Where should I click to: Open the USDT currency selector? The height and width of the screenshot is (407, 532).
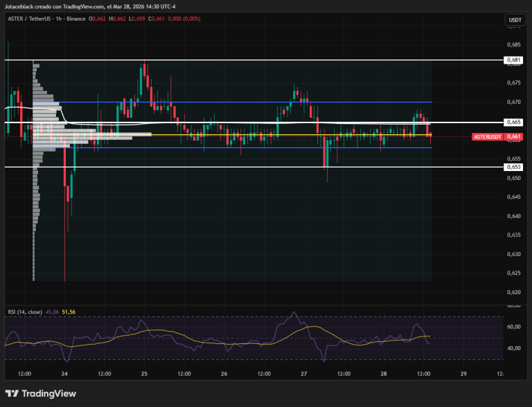point(515,20)
